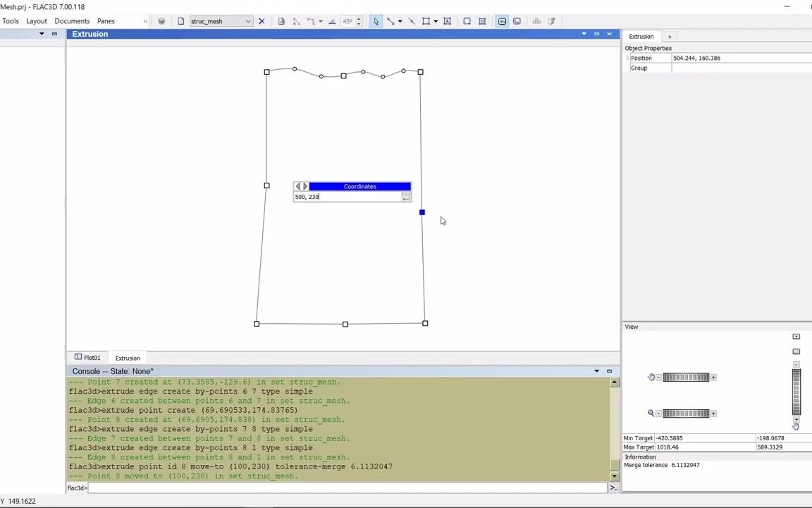This screenshot has height=508, width=812.
Task: Add new Extrusion tab with plus button
Action: (670, 36)
